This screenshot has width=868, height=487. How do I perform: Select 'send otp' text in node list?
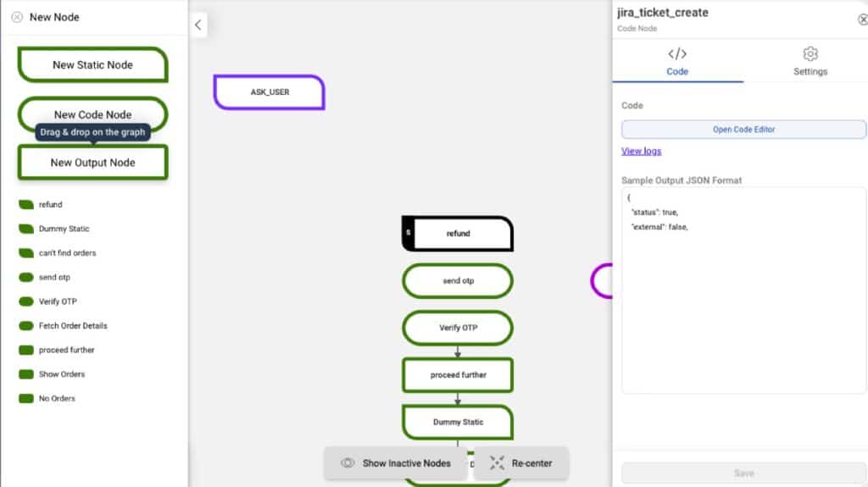click(54, 277)
